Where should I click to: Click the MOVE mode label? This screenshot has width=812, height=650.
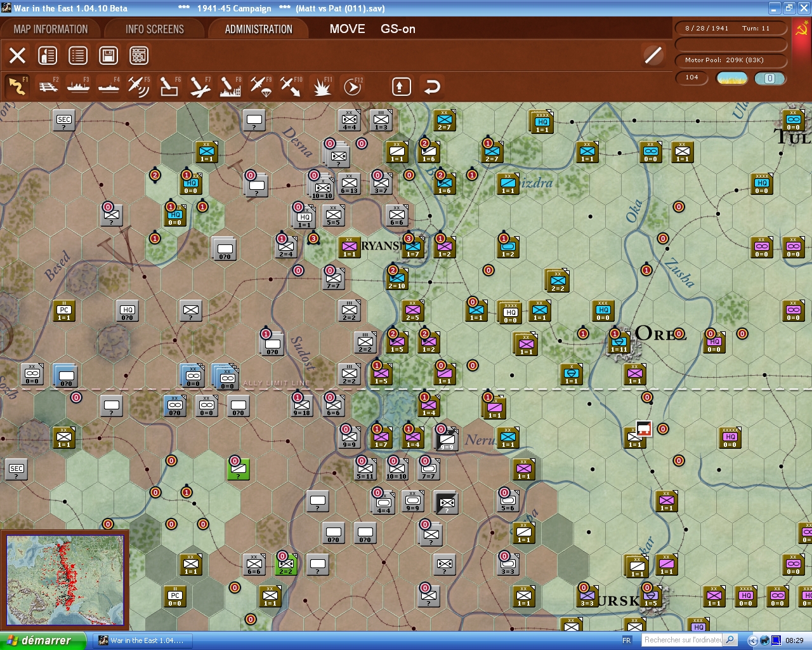pyautogui.click(x=347, y=29)
